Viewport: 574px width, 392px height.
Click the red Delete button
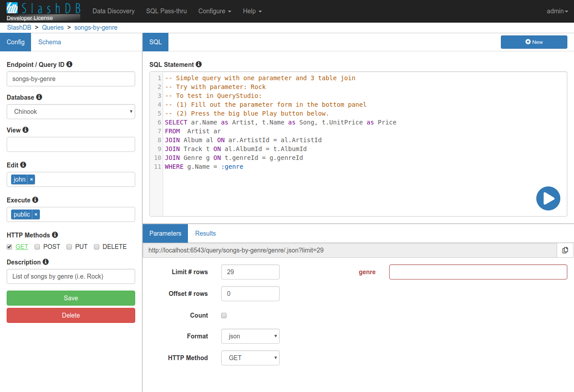pos(71,315)
